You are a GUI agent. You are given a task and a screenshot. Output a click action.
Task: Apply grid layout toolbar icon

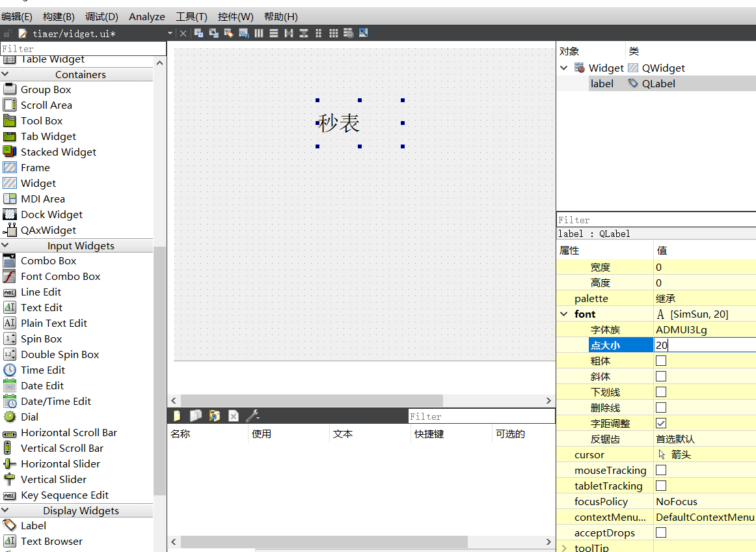pyautogui.click(x=333, y=33)
